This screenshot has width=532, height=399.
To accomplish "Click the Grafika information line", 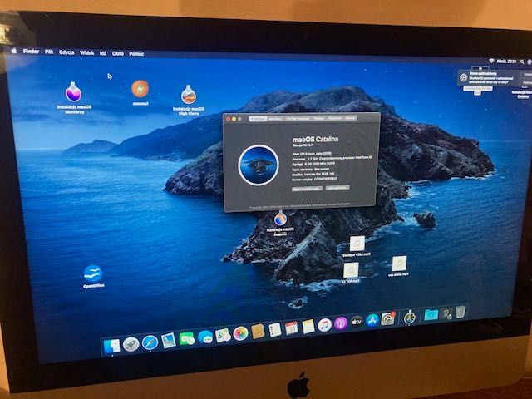I will (x=313, y=174).
